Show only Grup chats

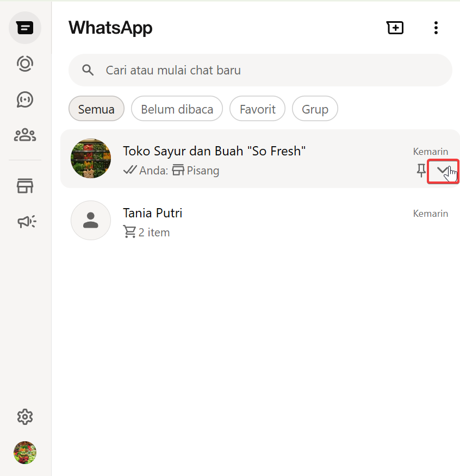pyautogui.click(x=315, y=109)
